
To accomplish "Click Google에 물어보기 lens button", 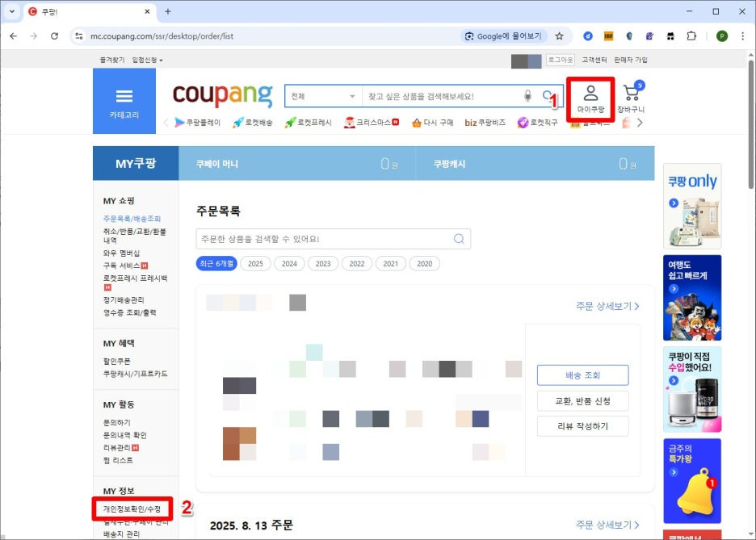I will click(x=503, y=36).
